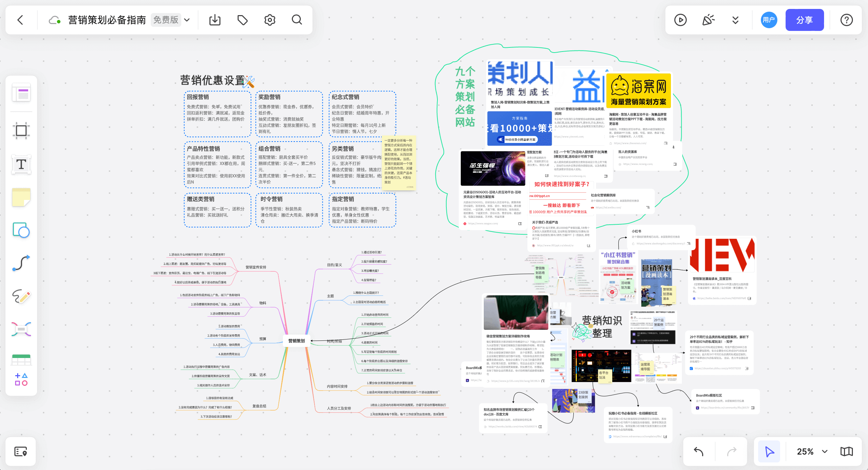Click the undo arrow
The image size is (868, 470).
[x=699, y=451]
